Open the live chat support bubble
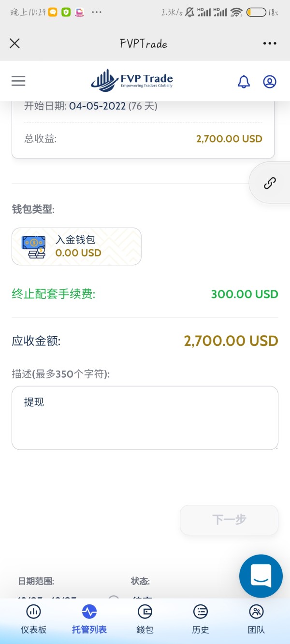The image size is (290, 644). 261,576
